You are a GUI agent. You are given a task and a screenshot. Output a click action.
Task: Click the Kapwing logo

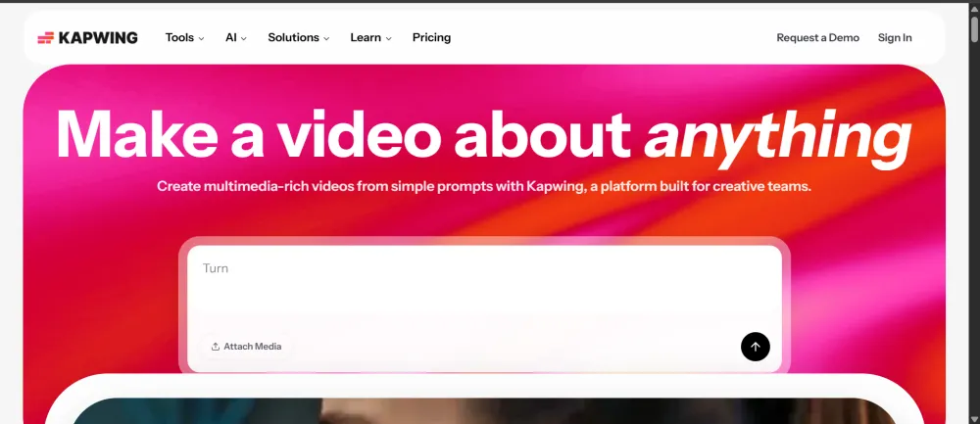tap(87, 37)
